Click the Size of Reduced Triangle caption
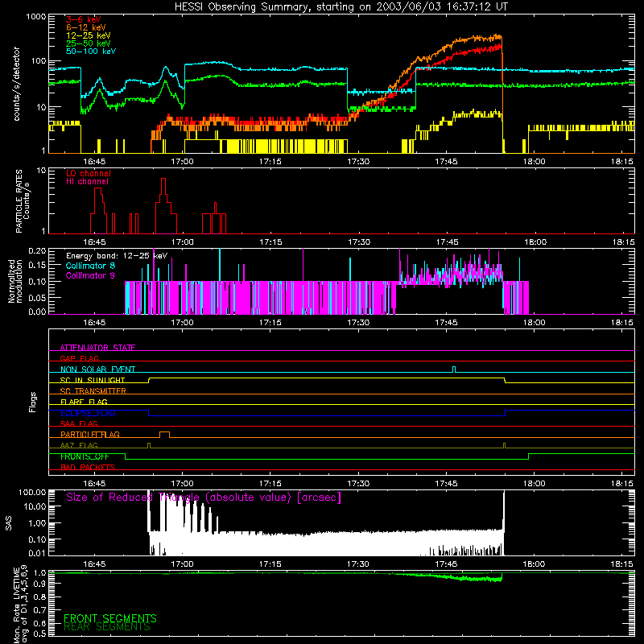Screen dimensions: 644x644 [x=204, y=497]
